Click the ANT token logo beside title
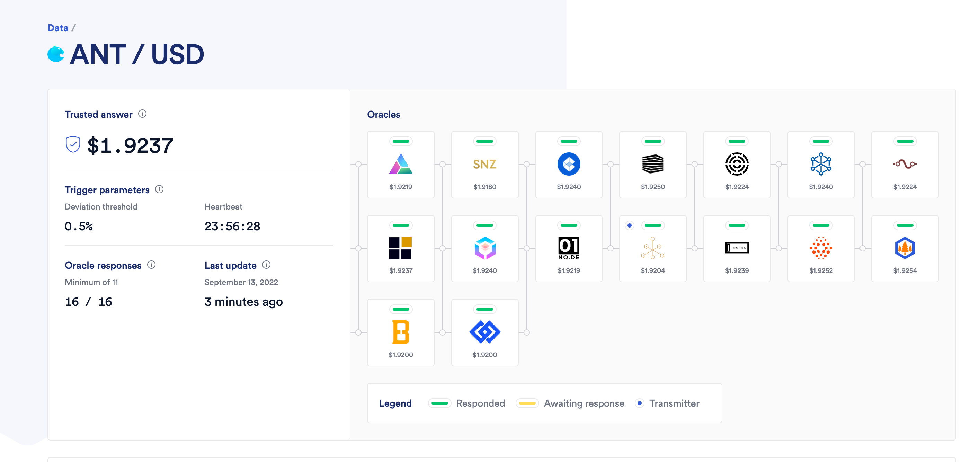980x462 pixels. (x=56, y=54)
